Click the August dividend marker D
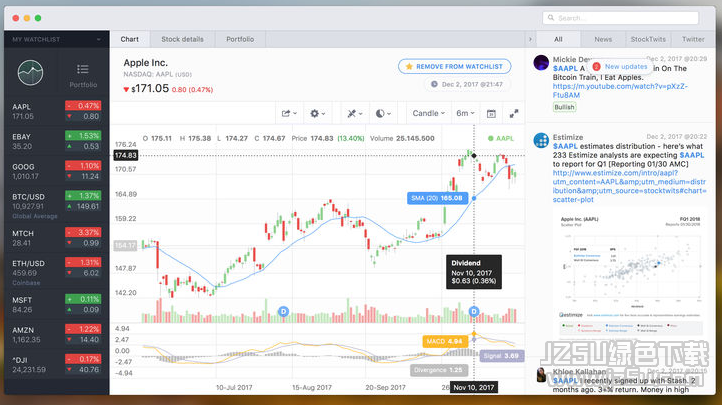The height and width of the screenshot is (405, 722). pyautogui.click(x=283, y=312)
